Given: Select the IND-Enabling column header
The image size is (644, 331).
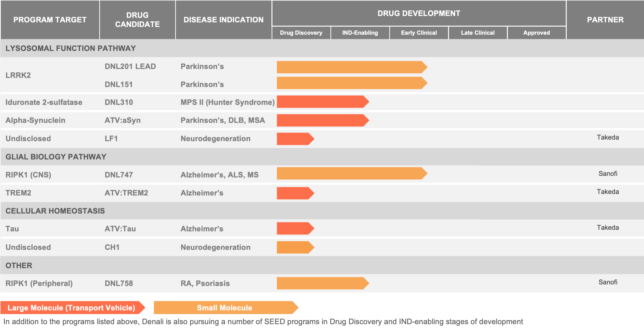Looking at the screenshot, I should click(360, 33).
